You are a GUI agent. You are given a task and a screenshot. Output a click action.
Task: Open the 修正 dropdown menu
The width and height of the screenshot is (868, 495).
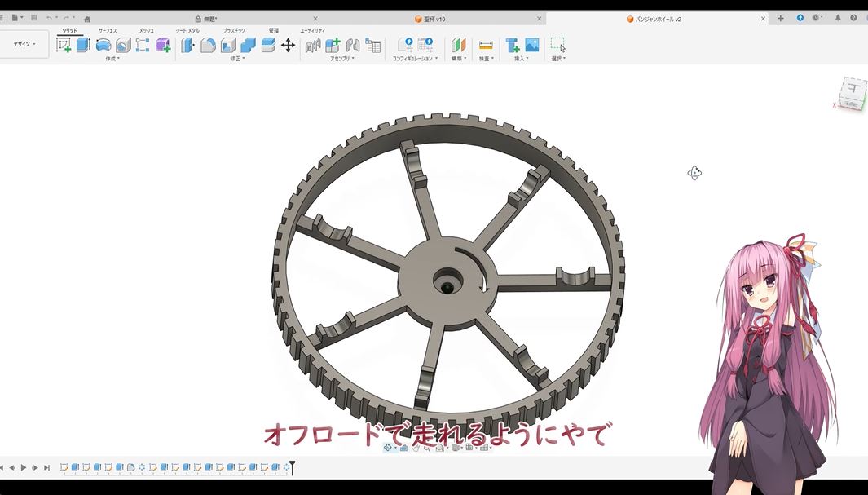[x=237, y=59]
